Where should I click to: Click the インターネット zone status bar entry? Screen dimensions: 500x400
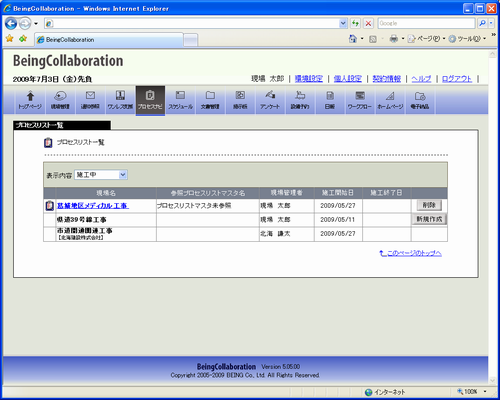point(385,392)
